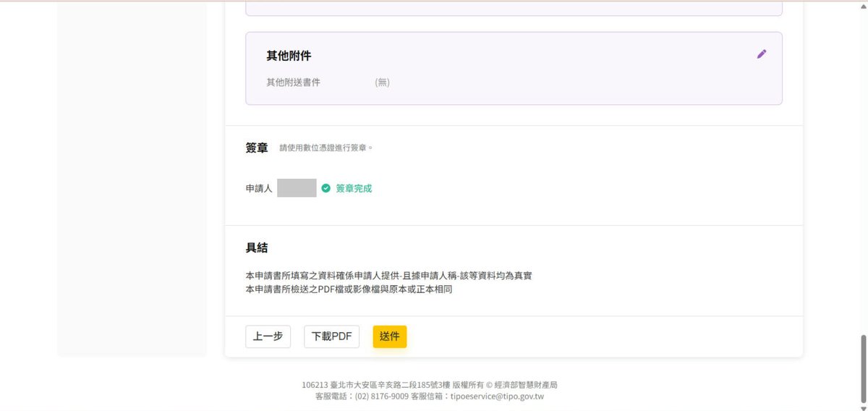Download the application via 下載PDF

click(x=331, y=336)
